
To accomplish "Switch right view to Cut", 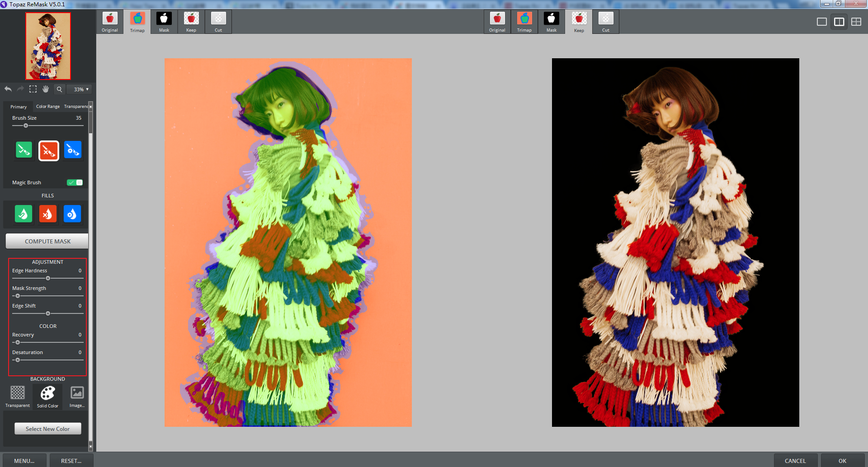I will (x=606, y=22).
